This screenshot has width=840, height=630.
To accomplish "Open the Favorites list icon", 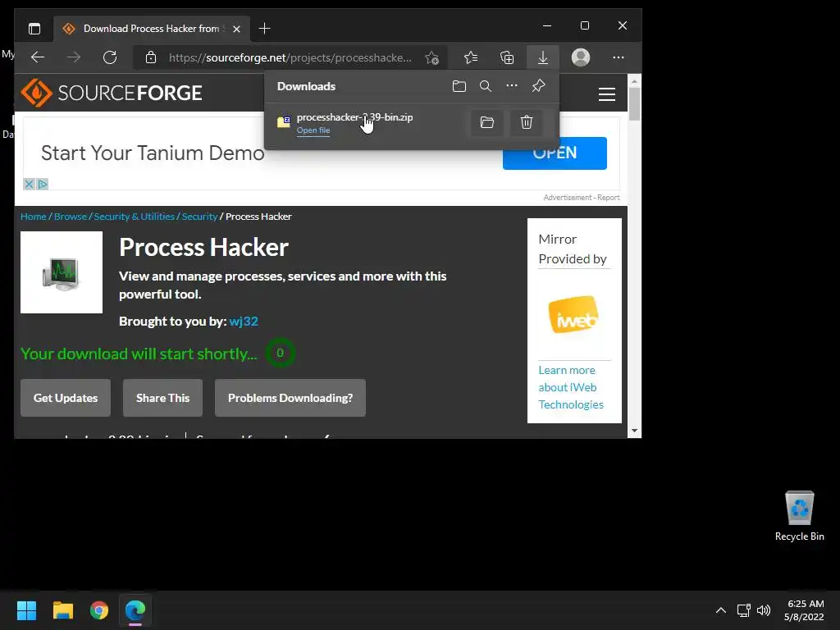I will [471, 57].
